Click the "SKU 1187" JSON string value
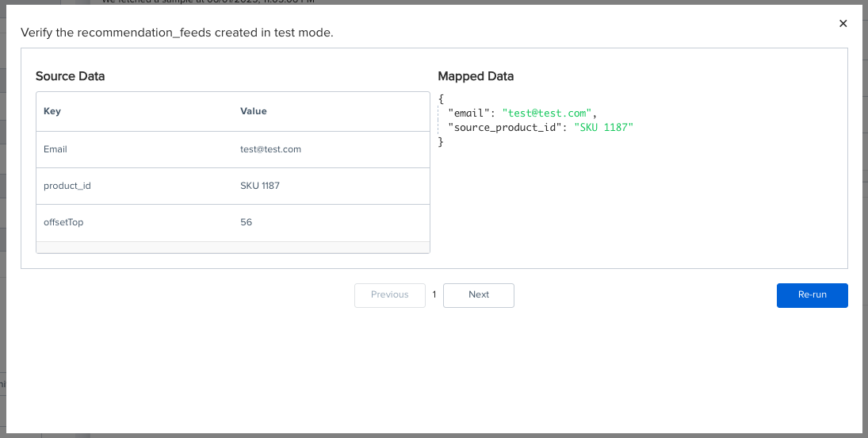868x438 pixels. tap(603, 128)
